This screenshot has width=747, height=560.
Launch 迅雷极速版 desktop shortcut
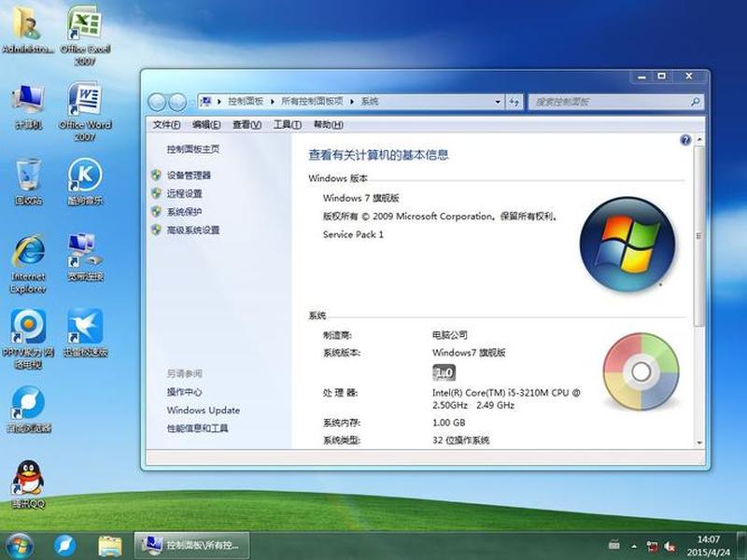85,333
